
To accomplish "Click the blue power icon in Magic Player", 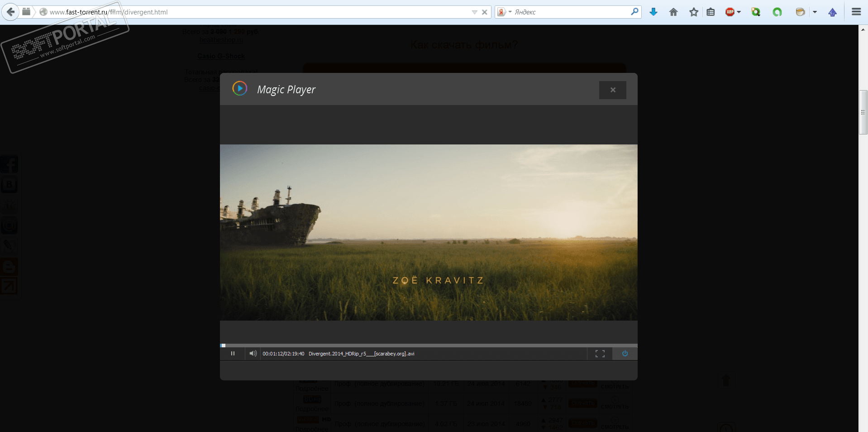I will [625, 354].
